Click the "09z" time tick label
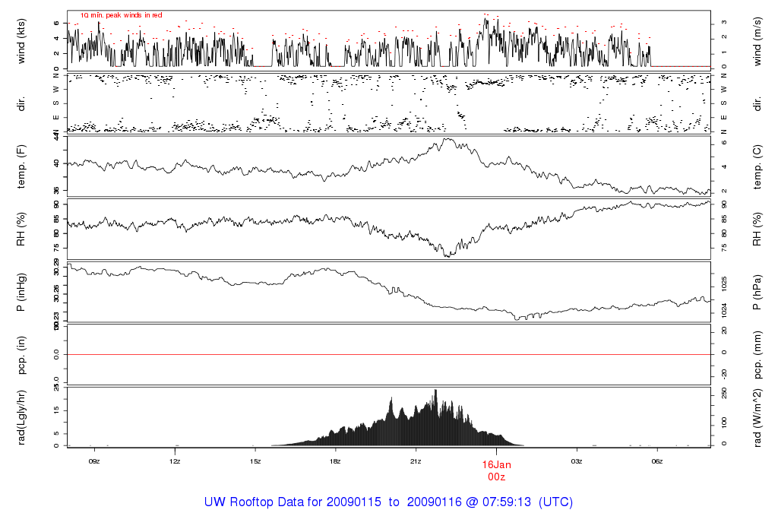Image resolution: width=778 pixels, height=532 pixels. [94, 461]
